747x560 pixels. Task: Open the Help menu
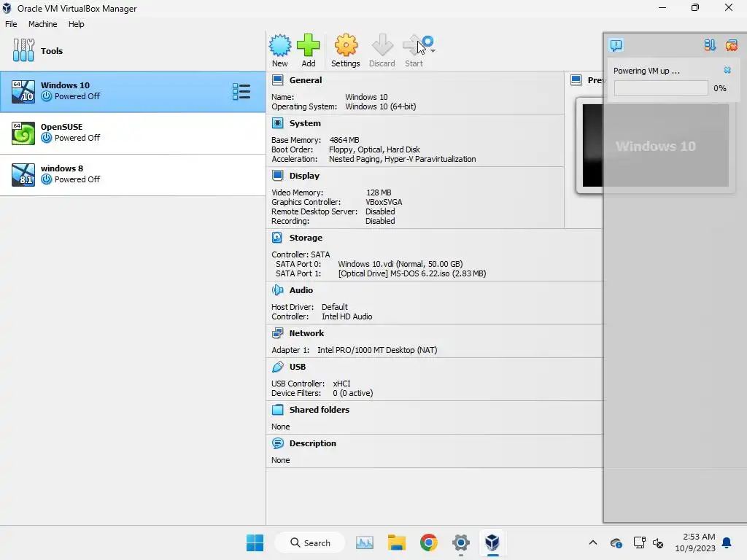coord(76,24)
